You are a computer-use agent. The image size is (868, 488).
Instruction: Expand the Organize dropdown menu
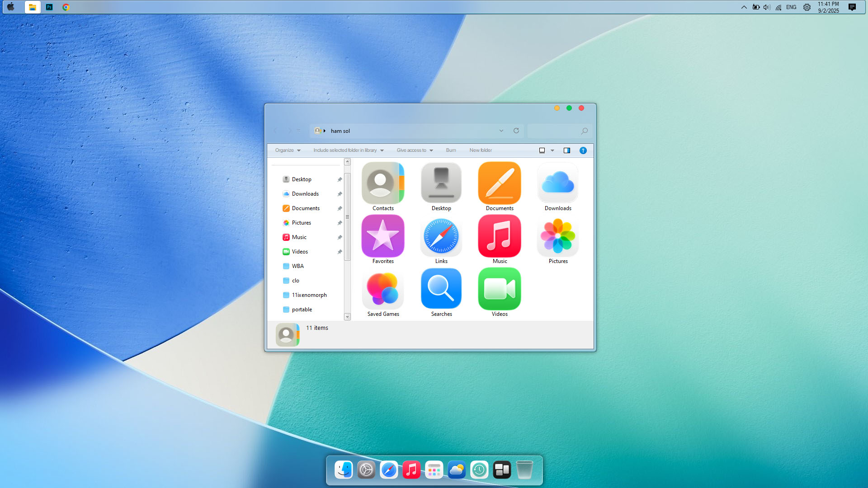tap(288, 150)
